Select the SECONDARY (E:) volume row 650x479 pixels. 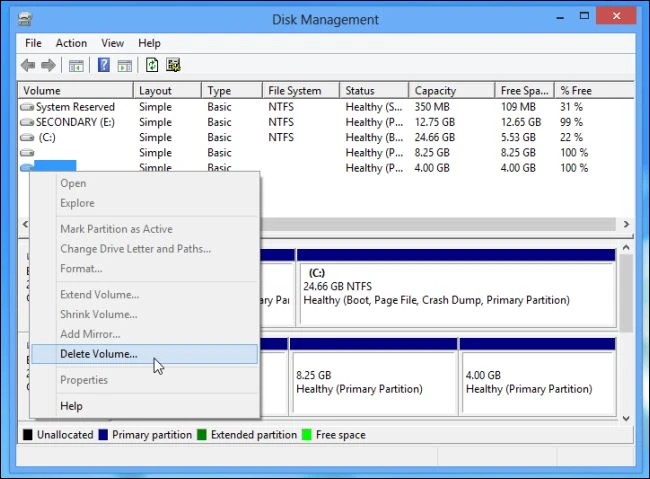click(x=75, y=122)
